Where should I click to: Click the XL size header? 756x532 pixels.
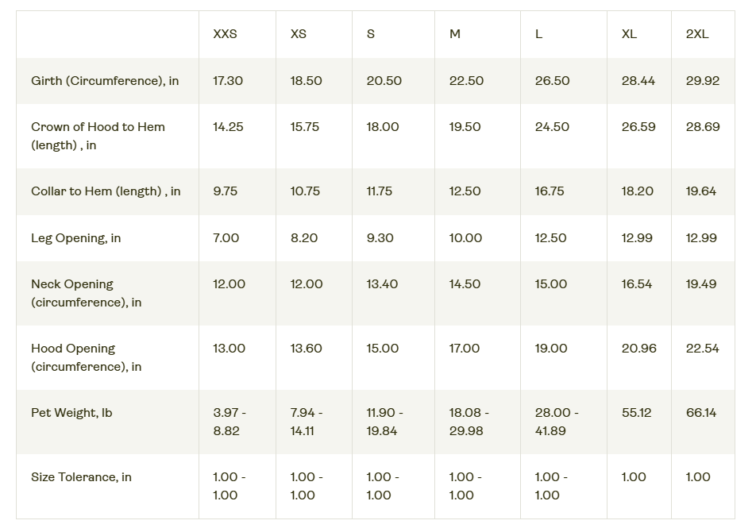[x=629, y=34]
